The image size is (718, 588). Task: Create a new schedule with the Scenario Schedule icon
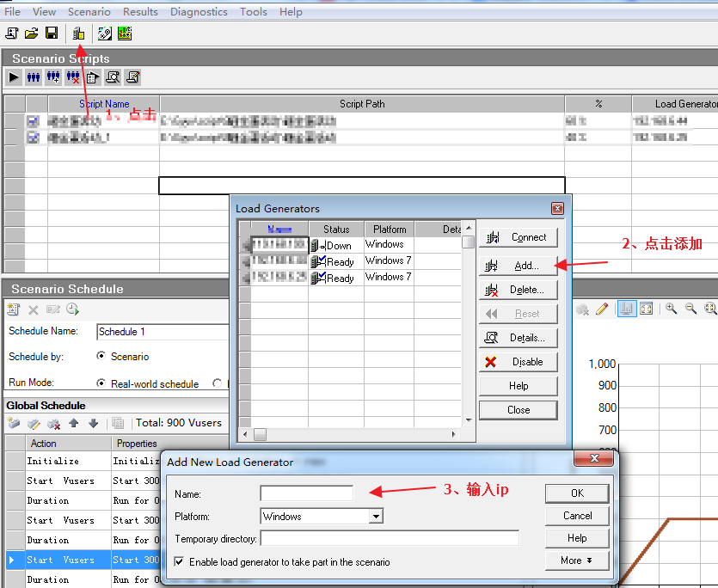coord(14,309)
